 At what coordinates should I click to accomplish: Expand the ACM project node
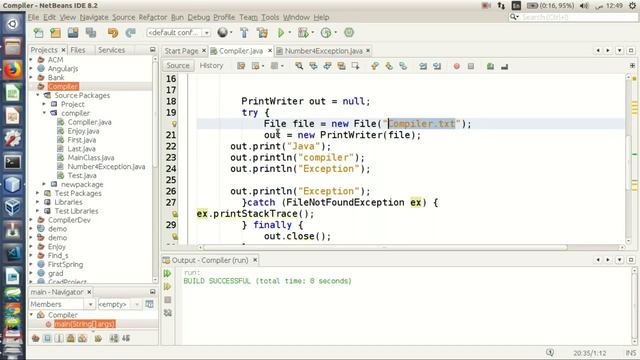tap(31, 60)
